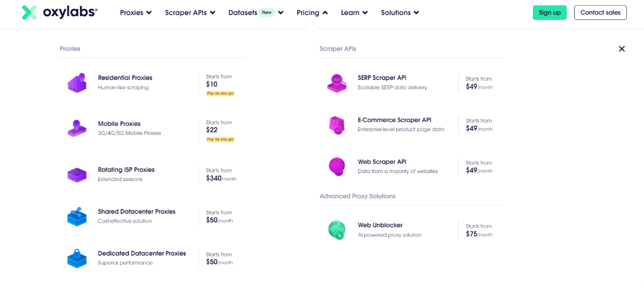Open the SERP Scraper API link
The height and width of the screenshot is (288, 644).
[x=382, y=78]
